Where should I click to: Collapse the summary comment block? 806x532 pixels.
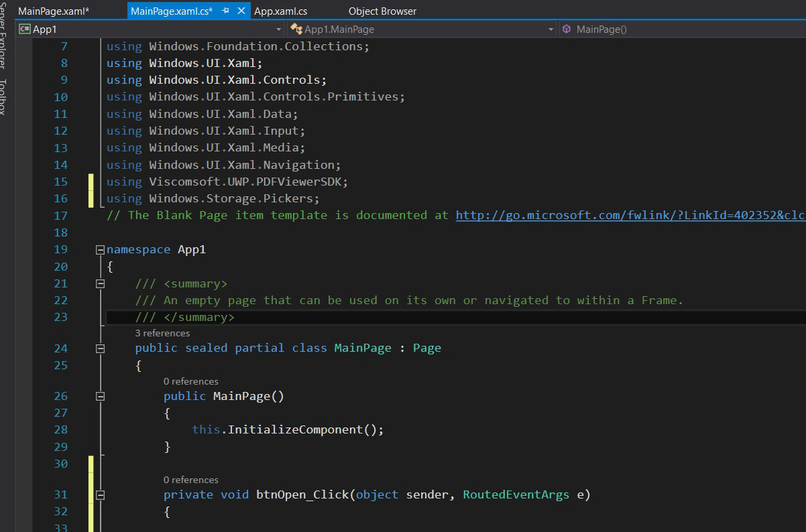pyautogui.click(x=101, y=283)
